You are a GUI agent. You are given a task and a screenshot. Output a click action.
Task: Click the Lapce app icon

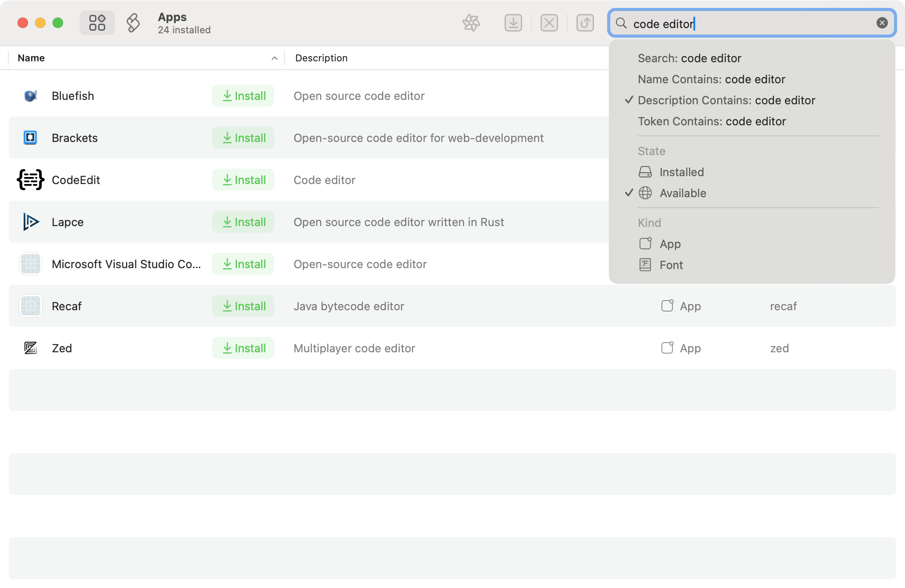point(30,222)
